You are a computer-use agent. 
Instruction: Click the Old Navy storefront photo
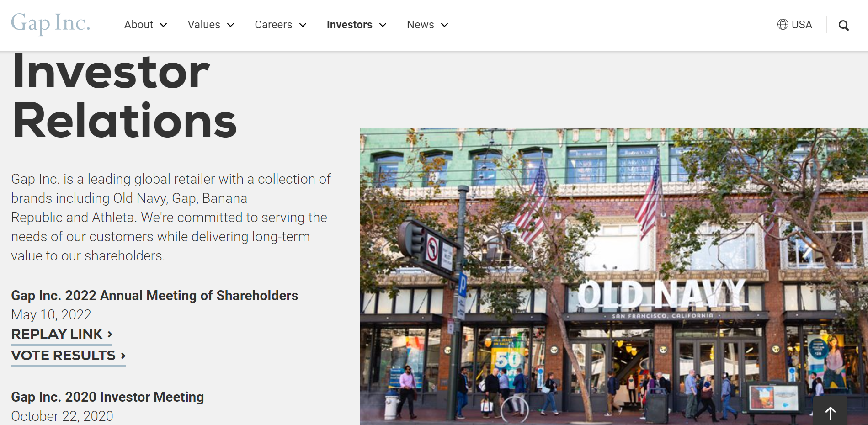(x=613, y=276)
